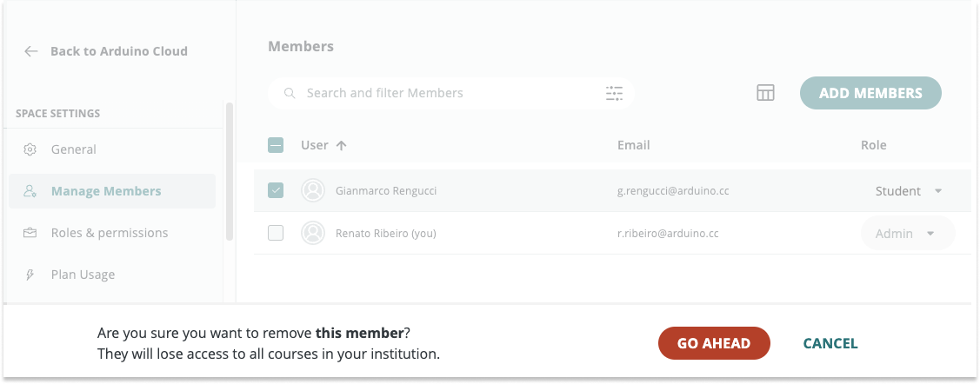Open the filter sliders icon in search
The height and width of the screenshot is (384, 980).
point(615,93)
